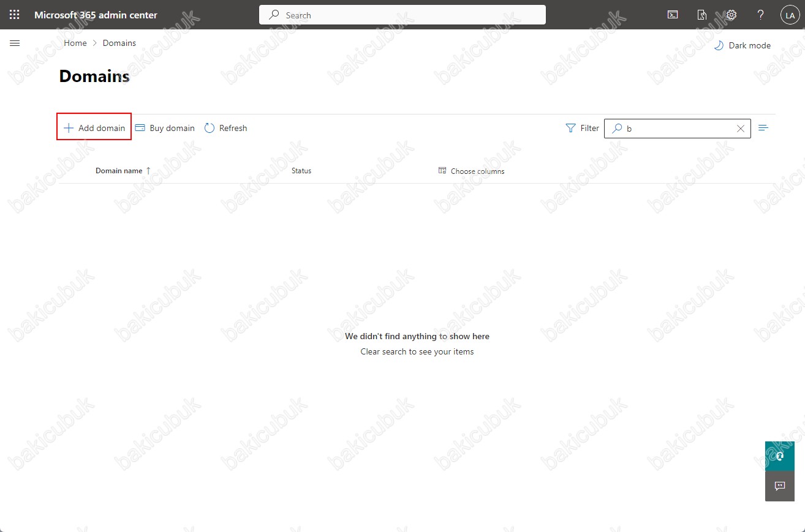Open the feedback chat button
805x532 pixels.
coord(780,486)
